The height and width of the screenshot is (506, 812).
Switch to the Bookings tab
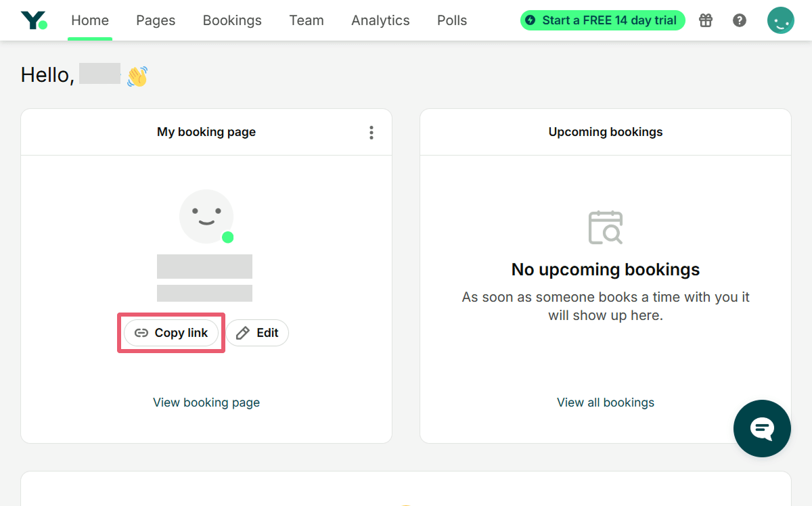click(x=232, y=20)
